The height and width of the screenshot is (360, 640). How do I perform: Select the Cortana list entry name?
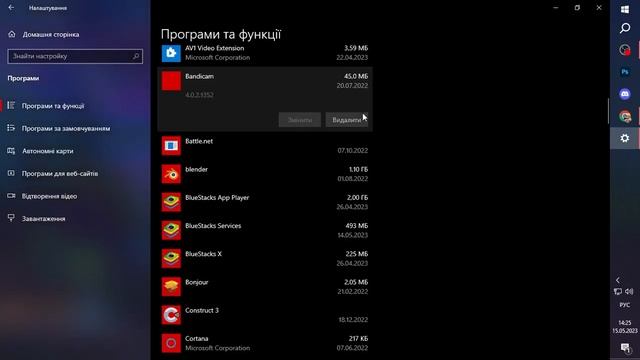[196, 338]
